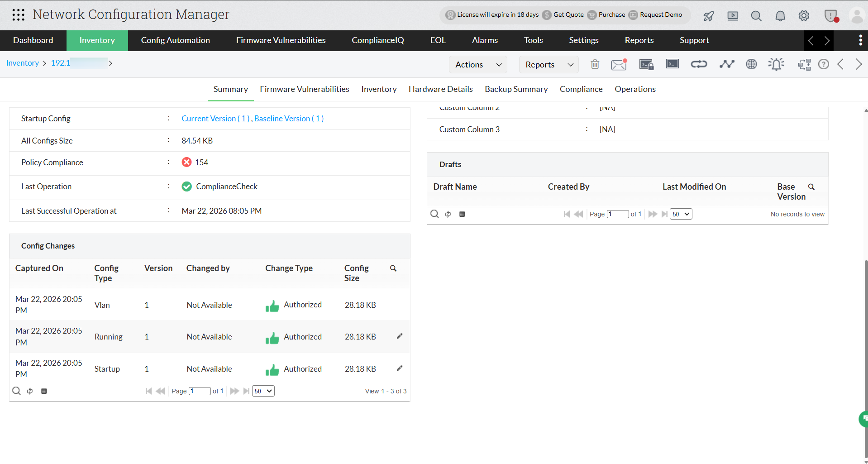Open the Config Automation menu
Image resolution: width=868 pixels, height=464 pixels.
[176, 40]
